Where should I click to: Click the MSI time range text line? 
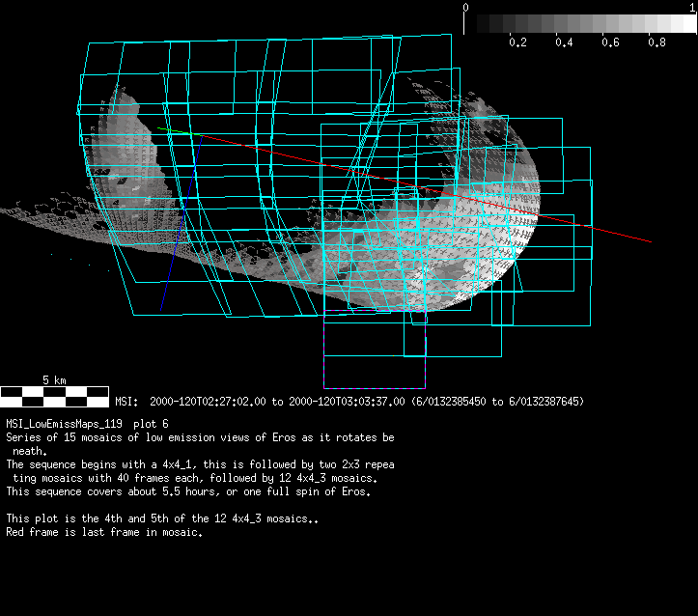pyautogui.click(x=348, y=401)
